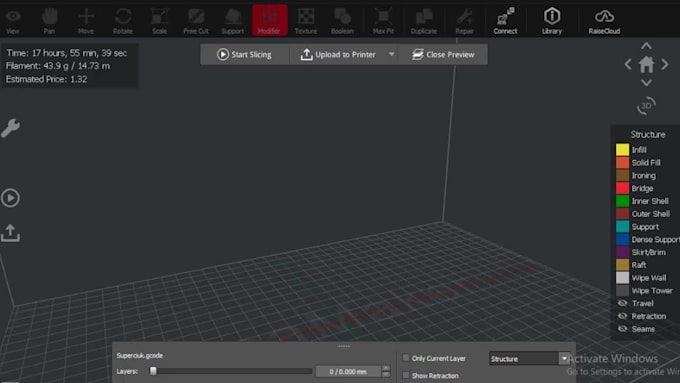Click Upload to Printer
680x383 pixels.
click(338, 55)
